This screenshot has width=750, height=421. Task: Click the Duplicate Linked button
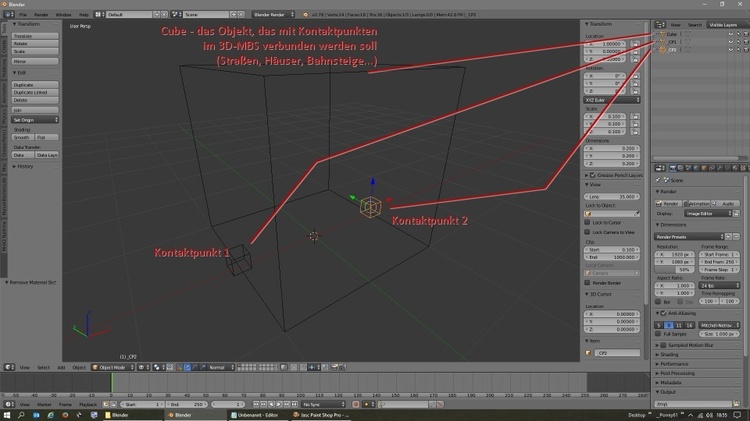tap(35, 92)
